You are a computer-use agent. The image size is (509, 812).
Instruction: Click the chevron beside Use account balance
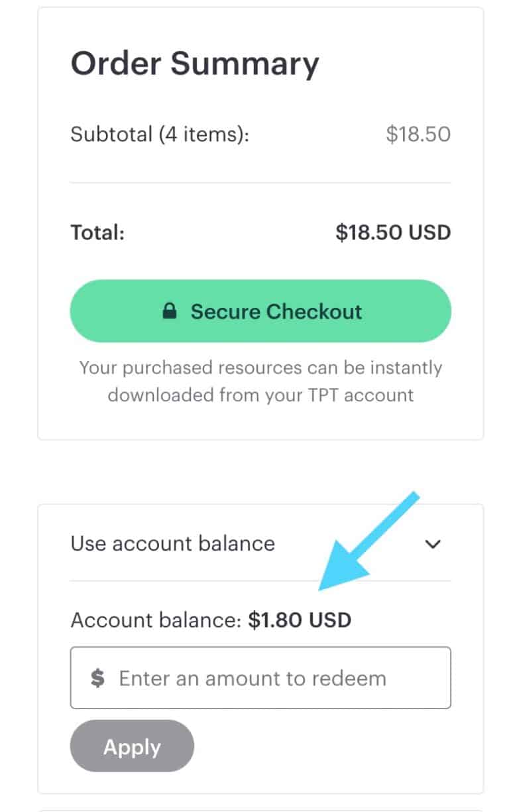pyautogui.click(x=433, y=544)
